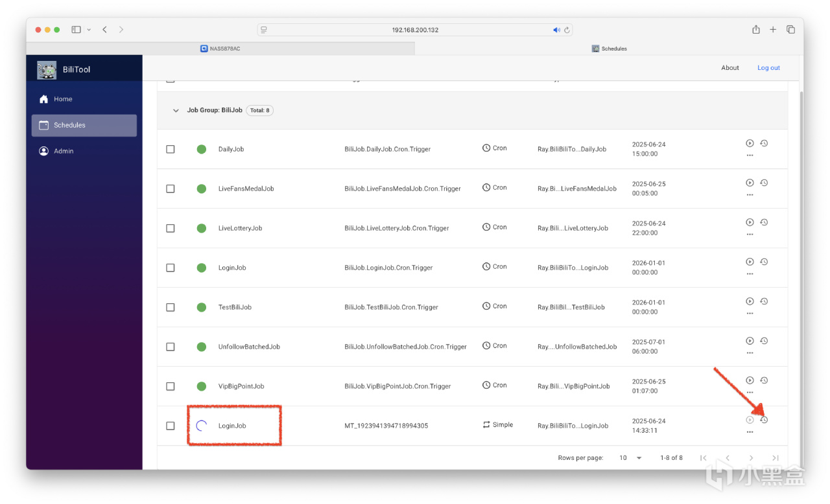Switch to the NAS5878AC browser tab
Screen dimensions: 830x504
220,49
